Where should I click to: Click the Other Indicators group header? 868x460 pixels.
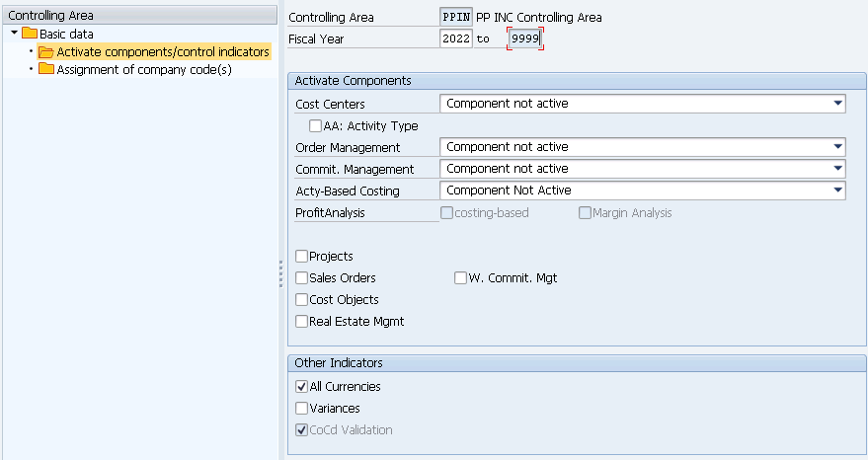pos(577,363)
